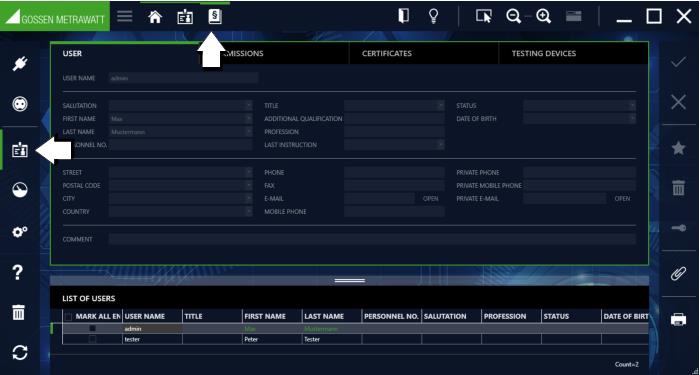Open the paragraph standards book icon
Viewport: 700px width, 375px height.
point(215,17)
